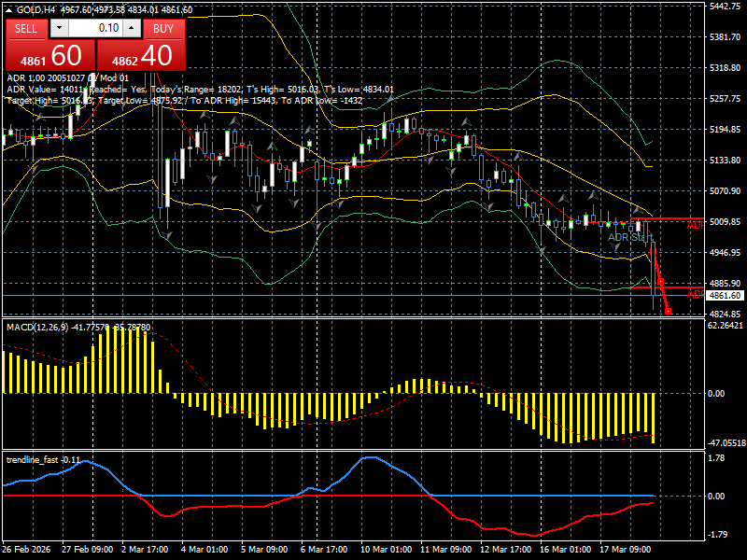
Task: Click the red projected move arrow on chart
Action: point(662,283)
